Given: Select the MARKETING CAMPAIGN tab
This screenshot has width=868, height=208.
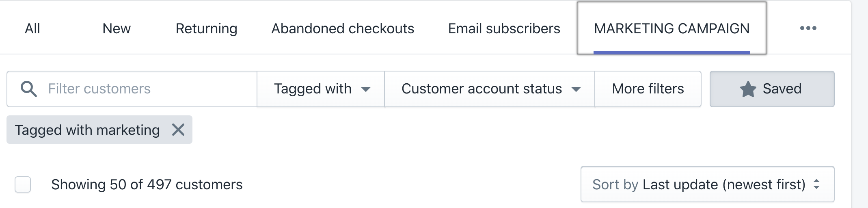Looking at the screenshot, I should coord(672,28).
